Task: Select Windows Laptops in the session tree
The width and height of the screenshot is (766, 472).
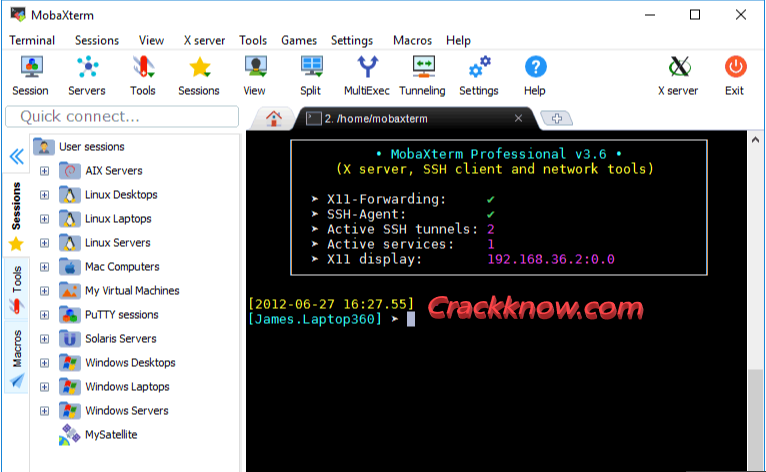Action: pos(128,386)
